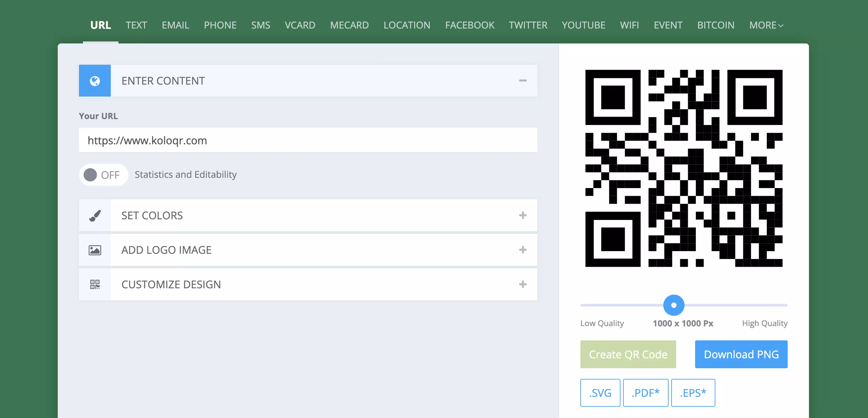Click the Low Quality label
Screen dimensions: 868x418
pos(602,323)
